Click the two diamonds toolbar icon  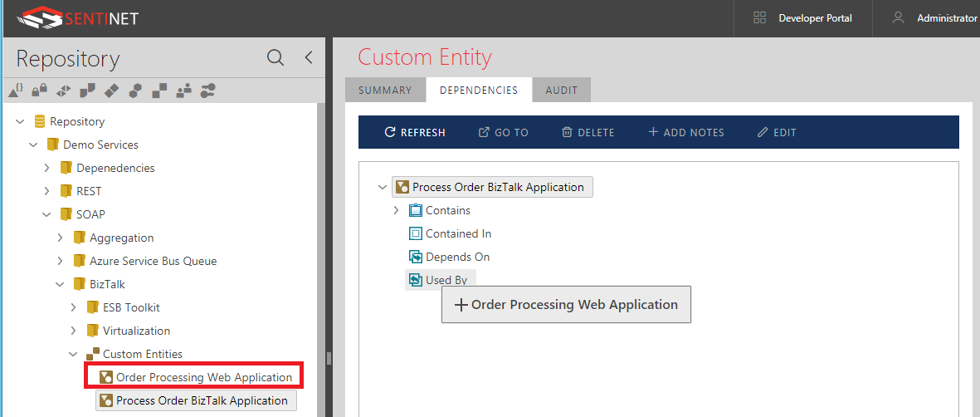(111, 91)
